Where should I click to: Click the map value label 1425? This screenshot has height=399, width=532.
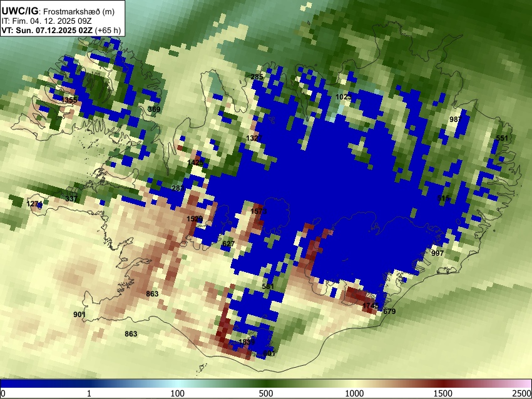(x=195, y=163)
